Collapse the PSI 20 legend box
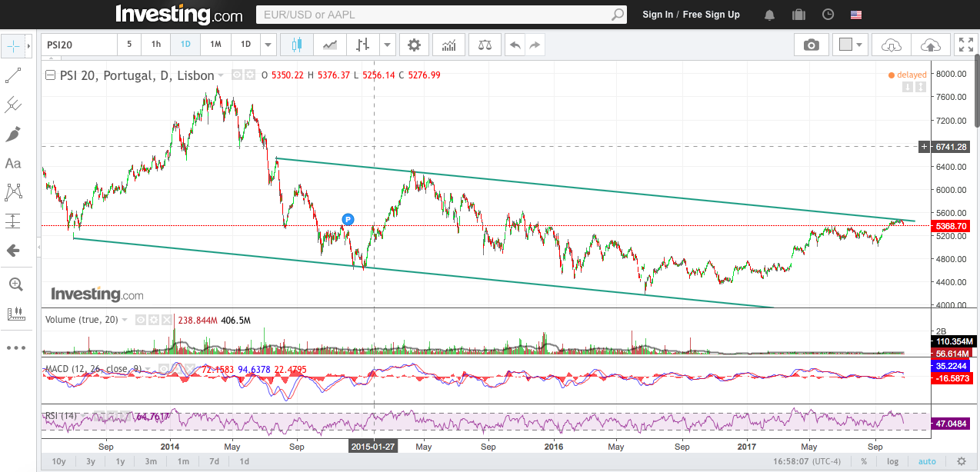Screen dimensions: 980x472 click(x=51, y=75)
